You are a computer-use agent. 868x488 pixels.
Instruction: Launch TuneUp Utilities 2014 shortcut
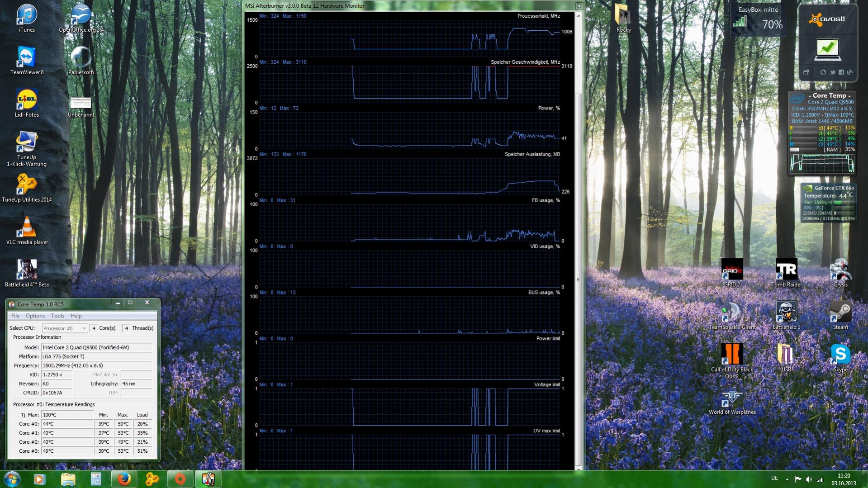pyautogui.click(x=27, y=189)
